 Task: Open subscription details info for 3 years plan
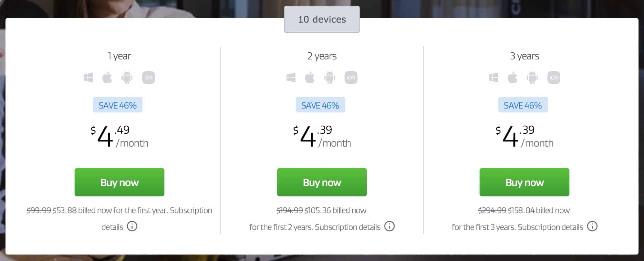[x=592, y=226]
